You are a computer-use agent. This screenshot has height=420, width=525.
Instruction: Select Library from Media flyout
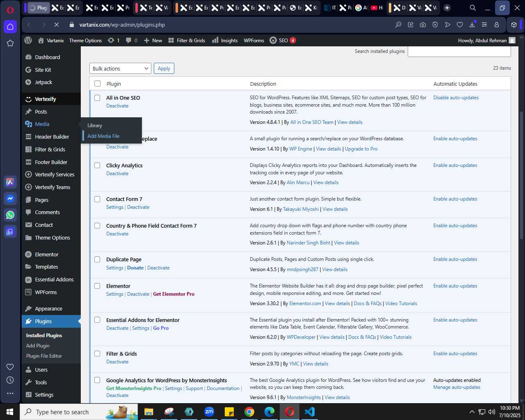(95, 125)
